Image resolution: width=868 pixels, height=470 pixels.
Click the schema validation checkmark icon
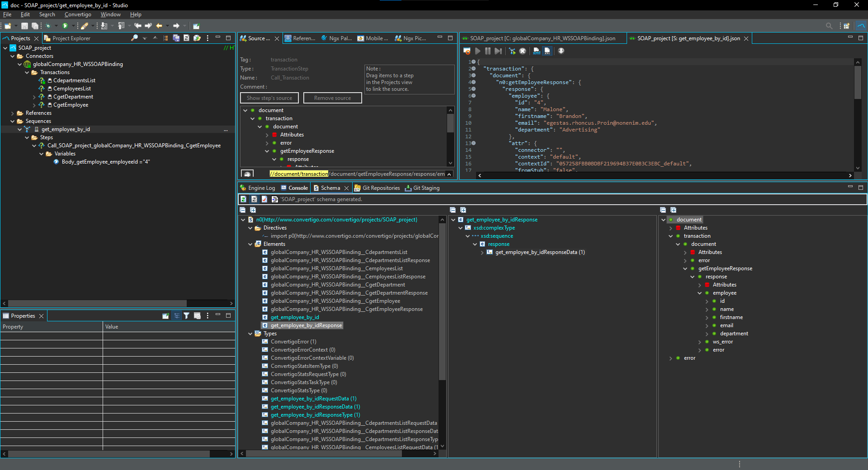click(x=265, y=199)
